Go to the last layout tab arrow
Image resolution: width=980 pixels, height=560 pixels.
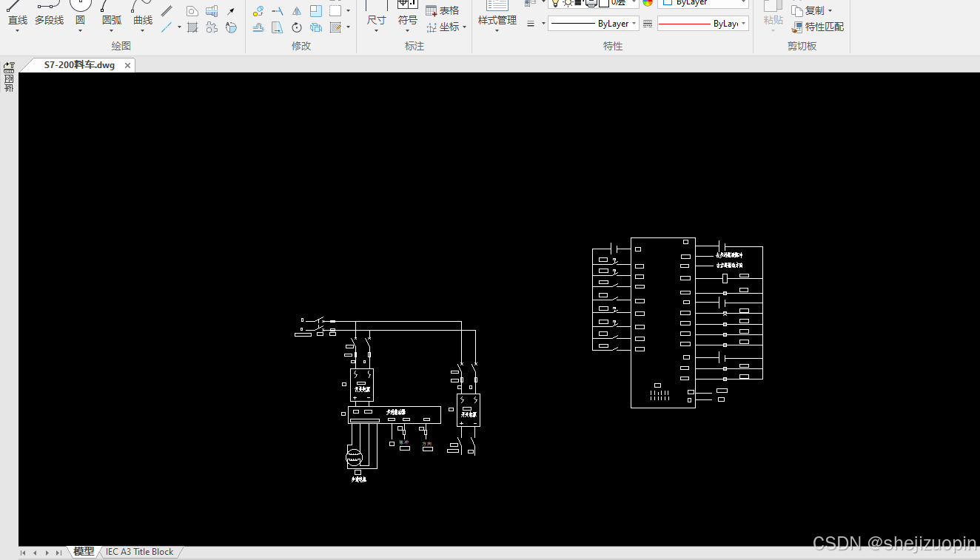coord(58,553)
